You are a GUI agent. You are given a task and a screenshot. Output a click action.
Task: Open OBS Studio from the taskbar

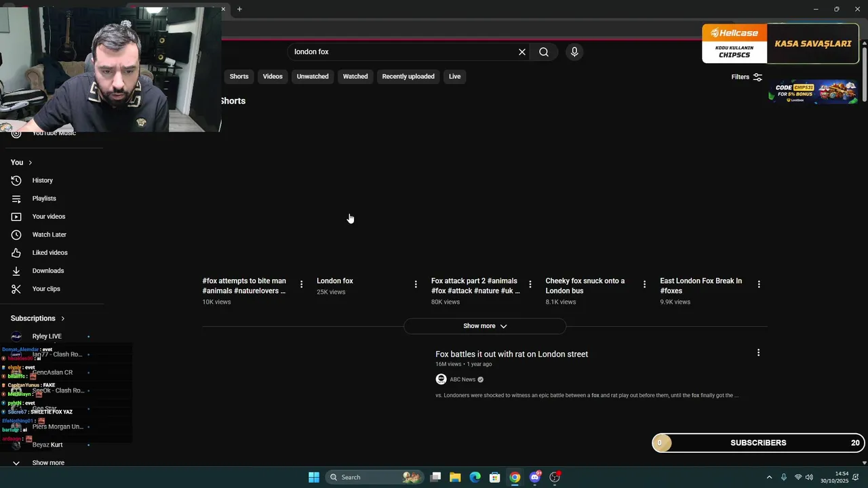tap(555, 477)
